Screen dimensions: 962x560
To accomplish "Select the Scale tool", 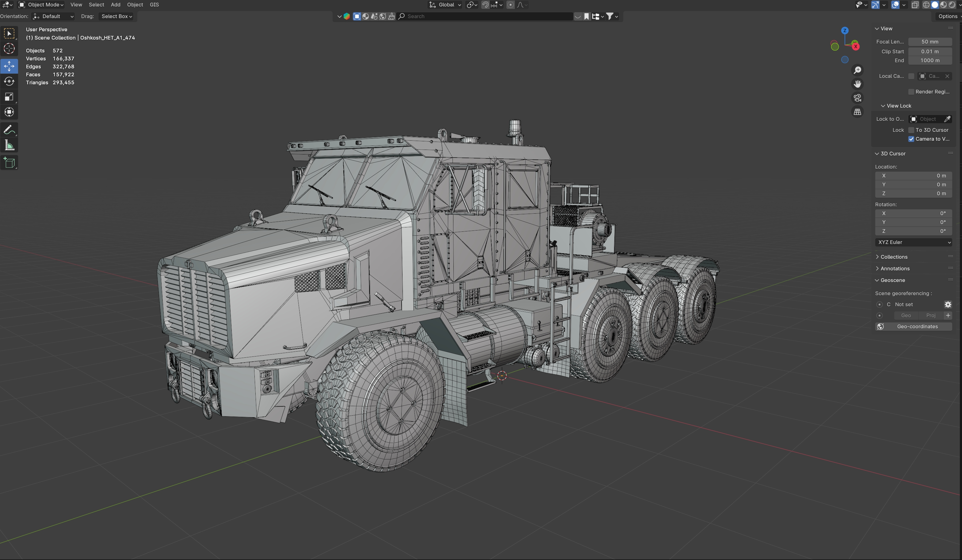I will (9, 97).
